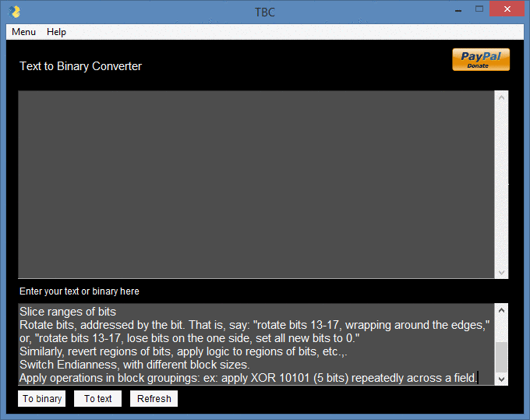Close the TBC window

[x=507, y=9]
